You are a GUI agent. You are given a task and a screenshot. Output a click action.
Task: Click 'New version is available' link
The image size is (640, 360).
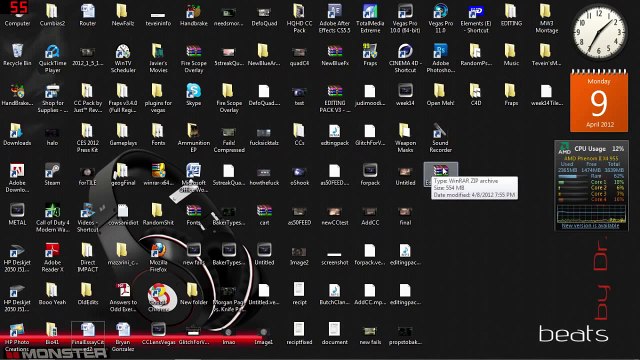(590, 226)
